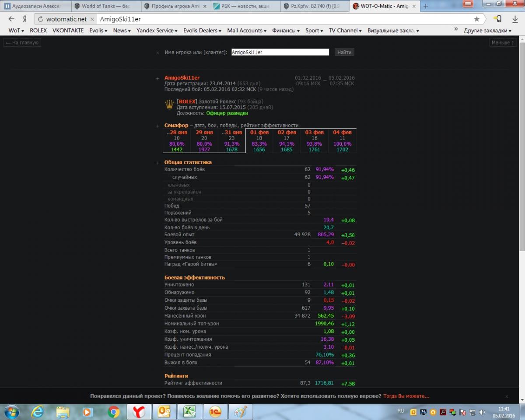Switch to the Pz.Kpfw. B2 740 tab
This screenshot has height=420, width=525.
[x=314, y=6]
